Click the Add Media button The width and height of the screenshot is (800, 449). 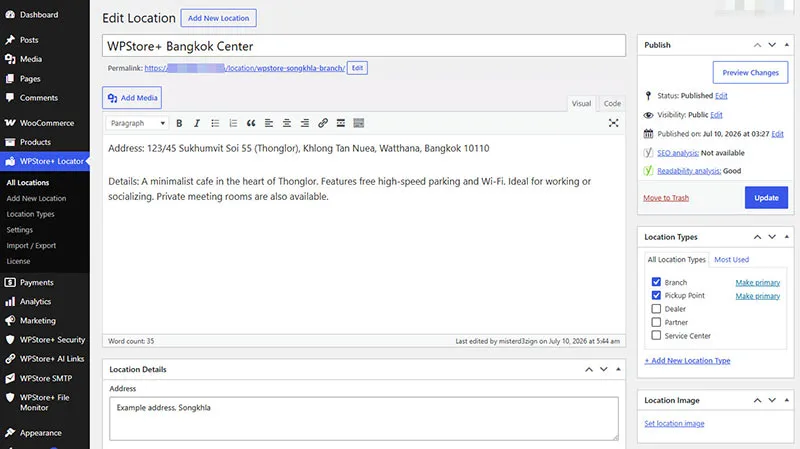(x=132, y=97)
